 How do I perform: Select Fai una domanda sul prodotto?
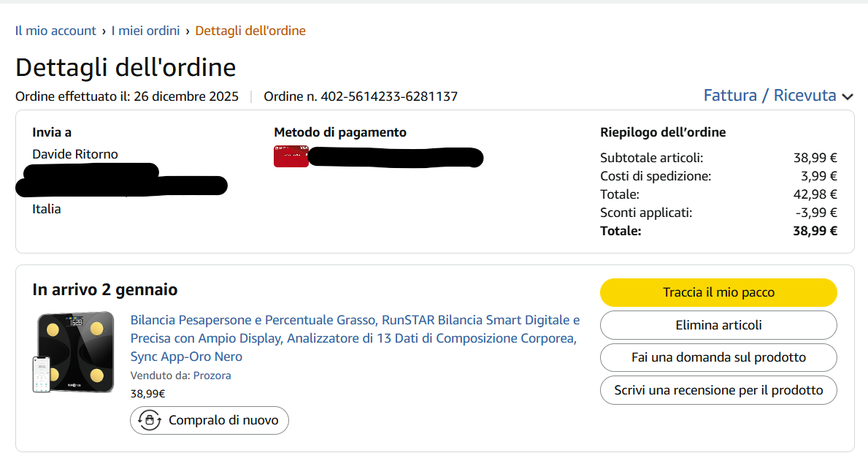click(x=718, y=357)
